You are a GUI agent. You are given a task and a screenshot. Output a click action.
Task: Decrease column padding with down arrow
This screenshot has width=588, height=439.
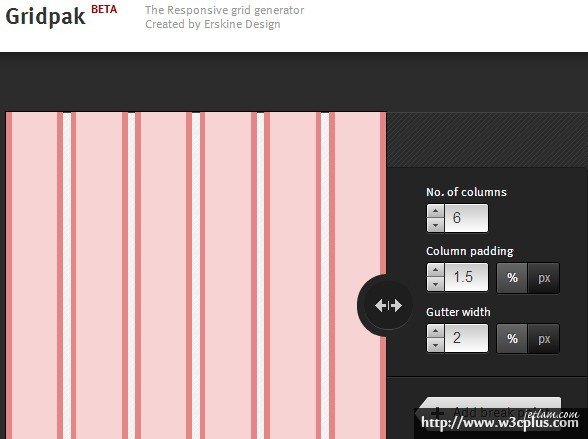(x=435, y=284)
